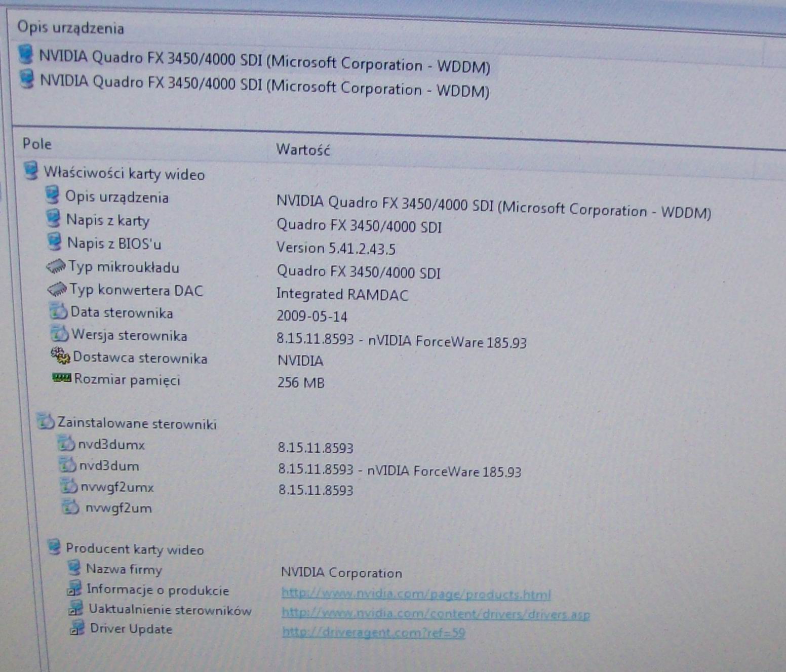Click the Pole column header

pyautogui.click(x=37, y=144)
